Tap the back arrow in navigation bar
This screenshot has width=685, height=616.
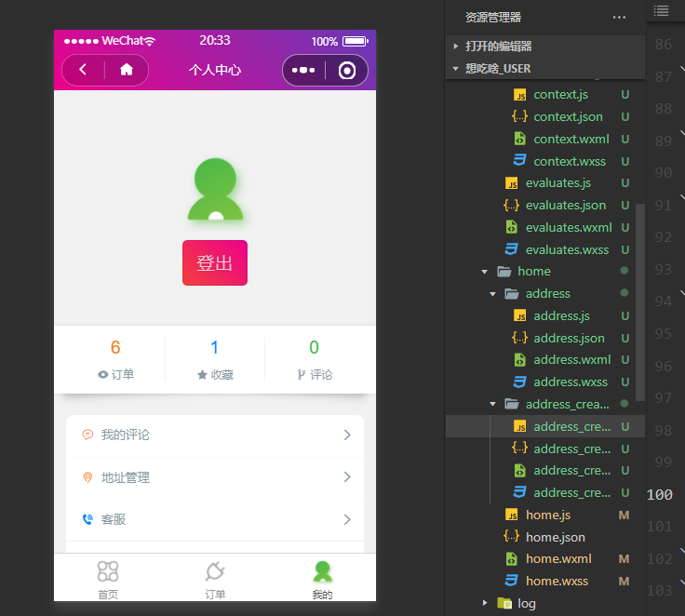coord(83,70)
